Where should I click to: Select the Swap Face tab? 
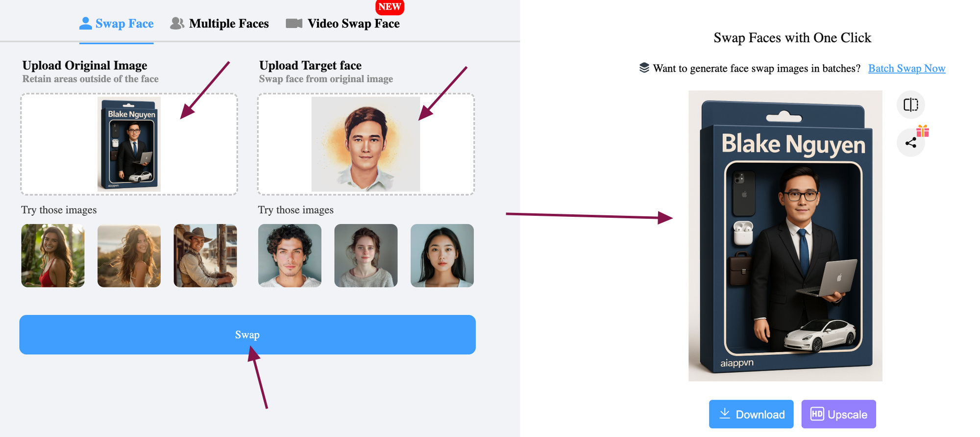point(117,24)
